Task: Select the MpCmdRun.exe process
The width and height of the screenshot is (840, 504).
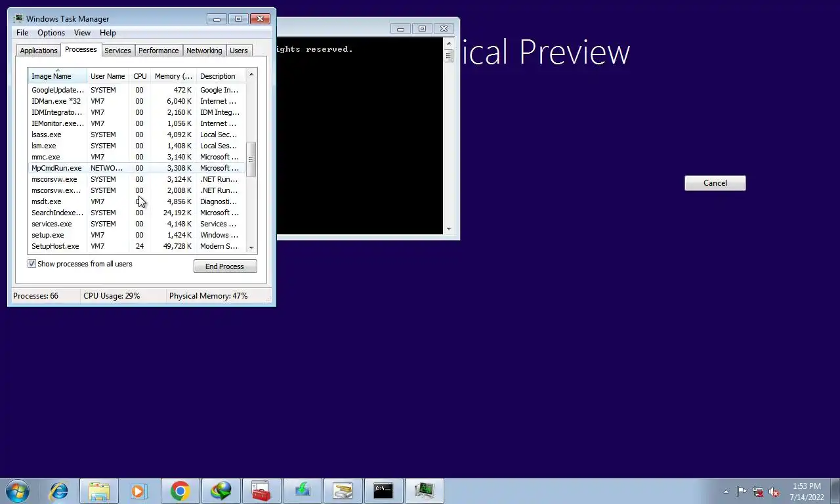Action: pos(136,168)
